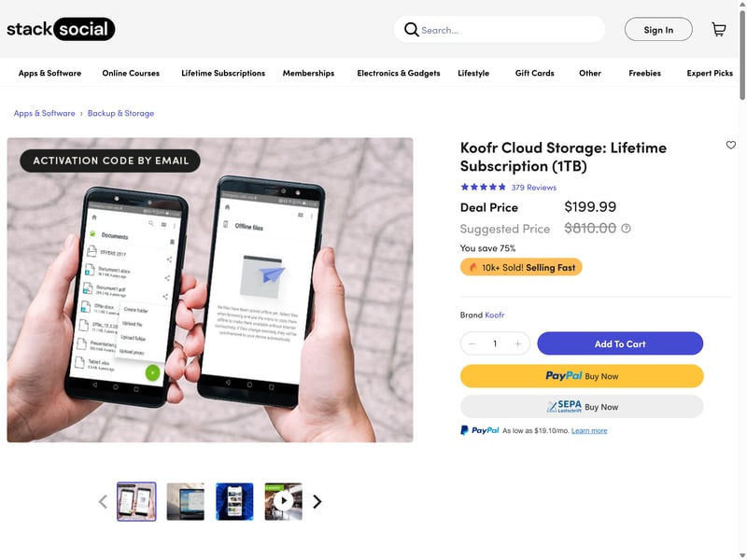Click the StackSocial logo

61,29
